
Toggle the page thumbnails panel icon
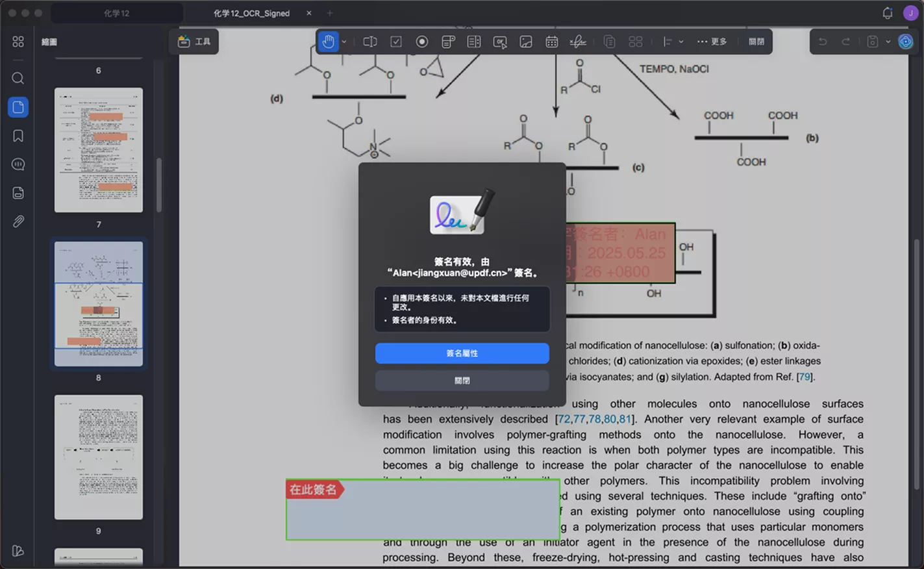18,107
